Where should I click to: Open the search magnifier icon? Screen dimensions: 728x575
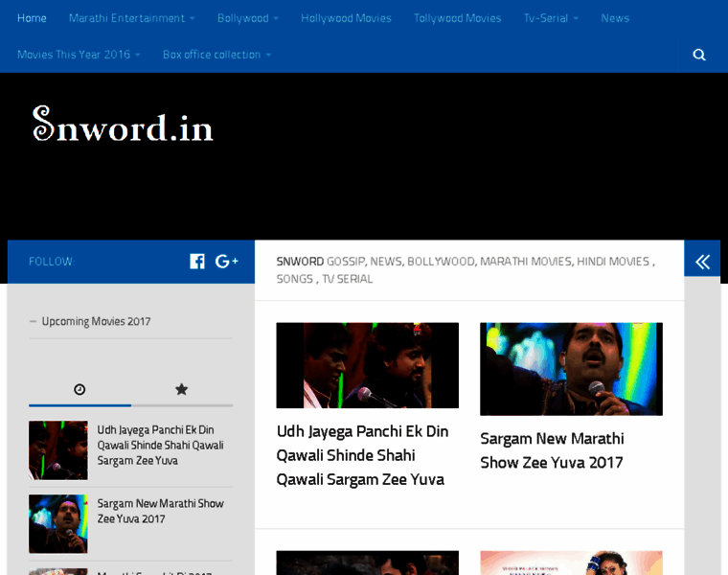(698, 55)
